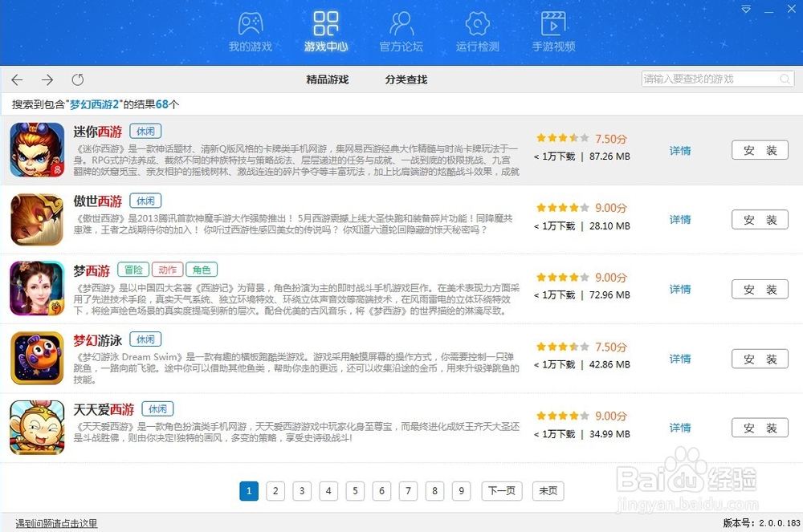This screenshot has height=532, width=803.
Task: Install 迷你西游
Action: pos(760,150)
